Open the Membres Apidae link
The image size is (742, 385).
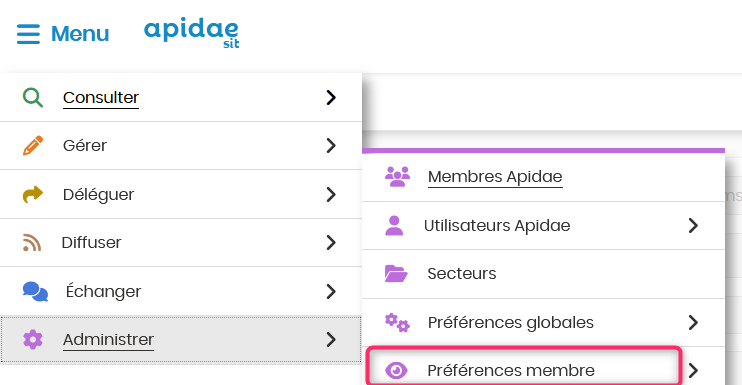495,176
